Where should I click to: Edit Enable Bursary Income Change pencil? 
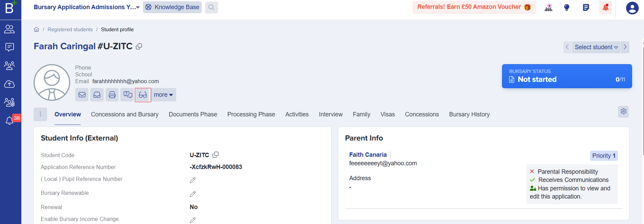pyautogui.click(x=193, y=220)
